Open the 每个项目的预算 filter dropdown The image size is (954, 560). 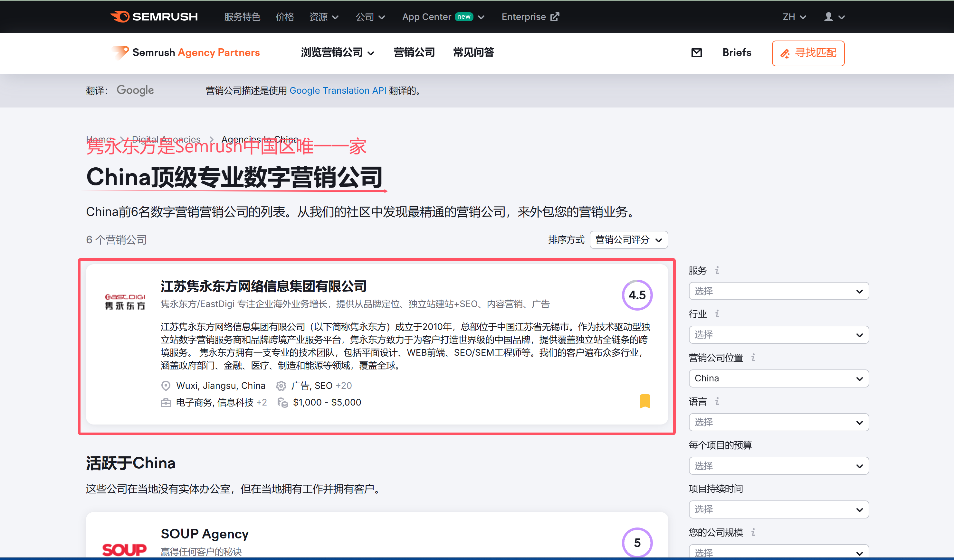tap(779, 465)
